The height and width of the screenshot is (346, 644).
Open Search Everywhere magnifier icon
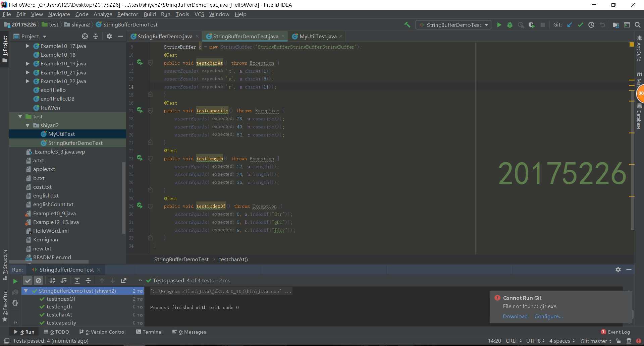(x=638, y=25)
